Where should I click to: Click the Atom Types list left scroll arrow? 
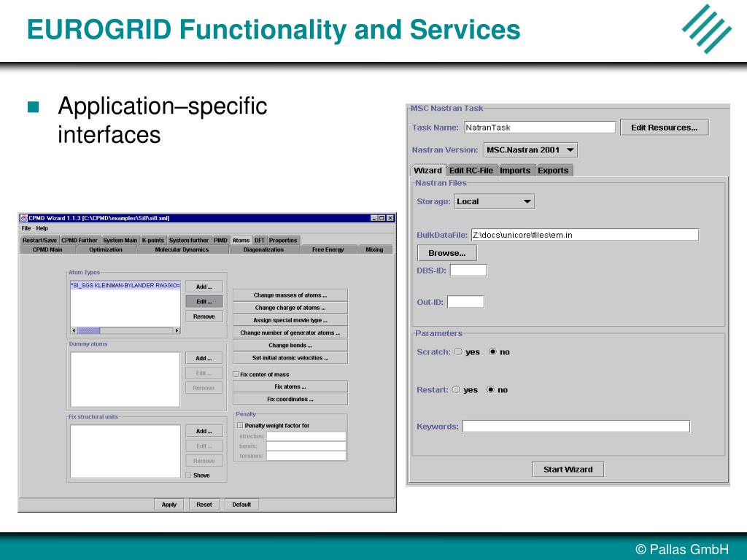74,330
